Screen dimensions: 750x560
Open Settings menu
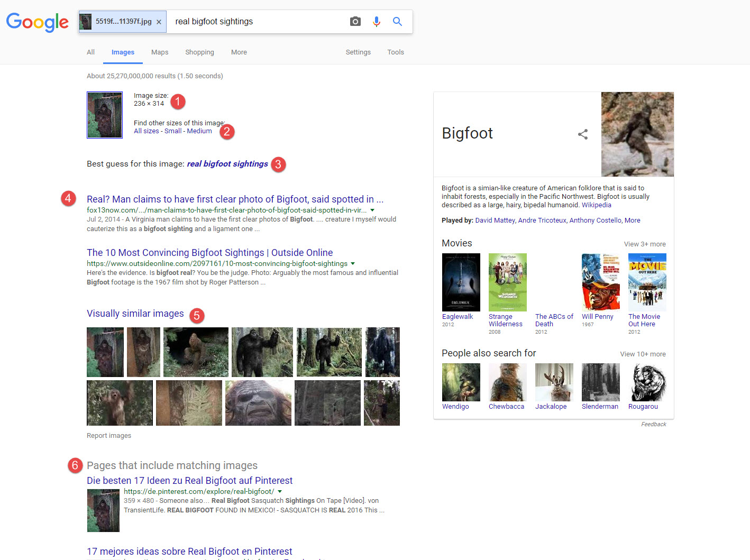358,52
